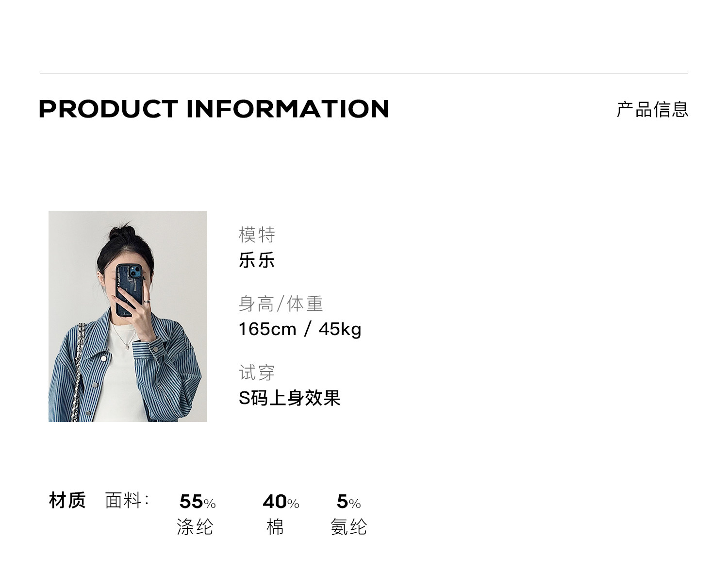Screen dimensions: 728x574
Task: Click the 材质 heading
Action: click(67, 500)
